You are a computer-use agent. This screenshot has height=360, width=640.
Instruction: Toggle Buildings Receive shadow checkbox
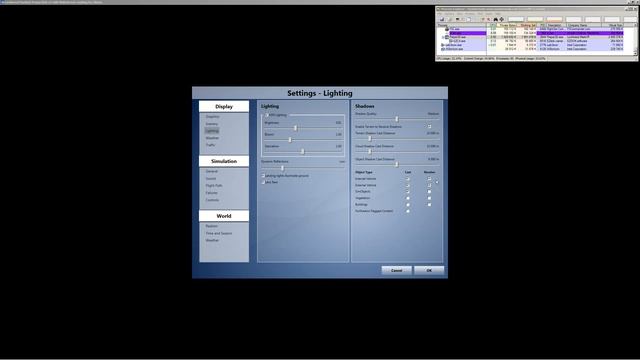(429, 204)
